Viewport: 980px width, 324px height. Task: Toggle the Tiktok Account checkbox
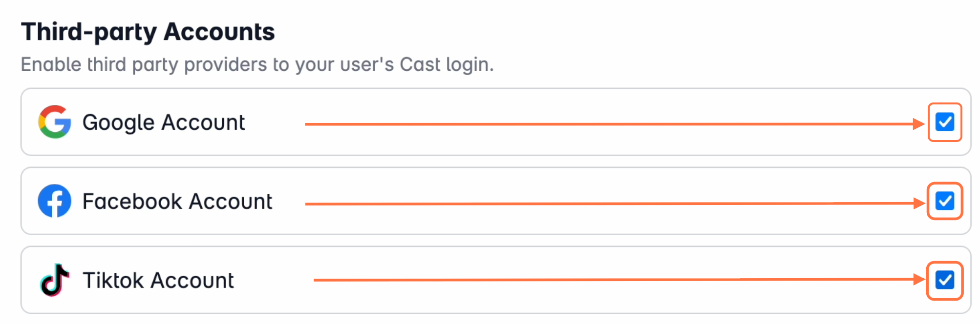(x=944, y=280)
